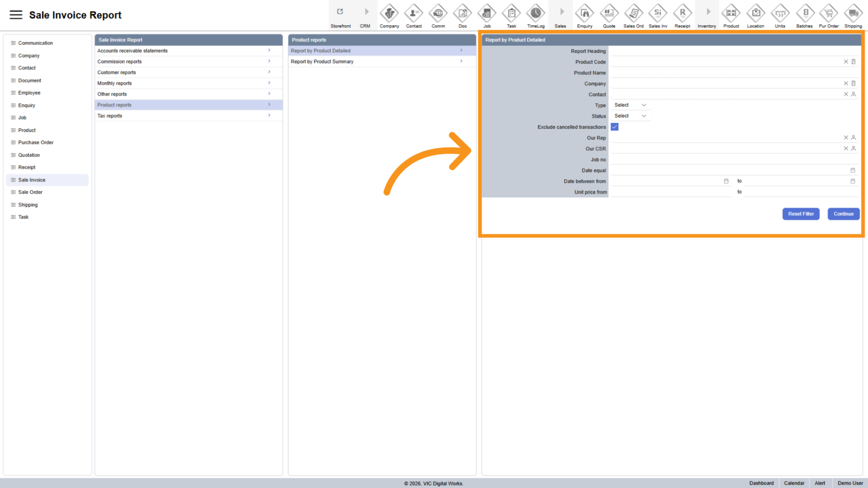Image resolution: width=868 pixels, height=488 pixels.
Task: Select the Sales Inv toolbar icon
Action: click(658, 13)
